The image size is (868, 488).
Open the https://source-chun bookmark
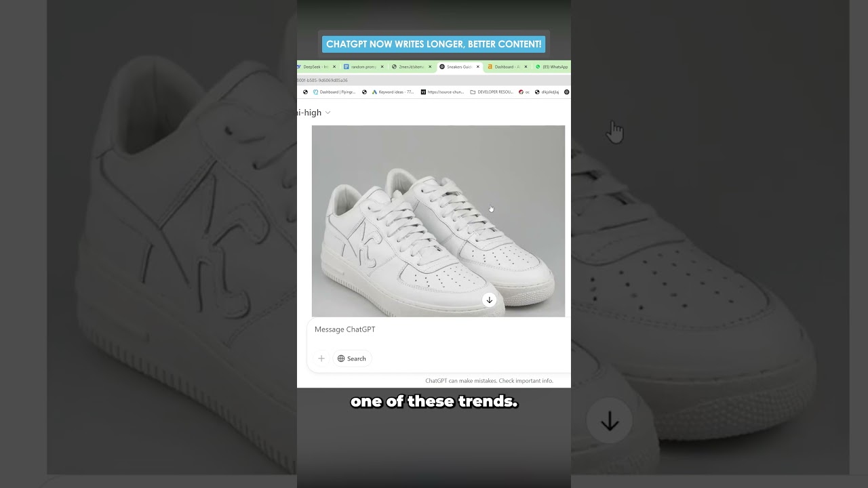(x=442, y=92)
